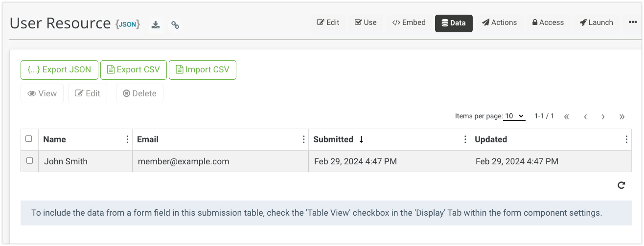This screenshot has height=246, width=644.
Task: Go to the first page of results
Action: pos(567,116)
